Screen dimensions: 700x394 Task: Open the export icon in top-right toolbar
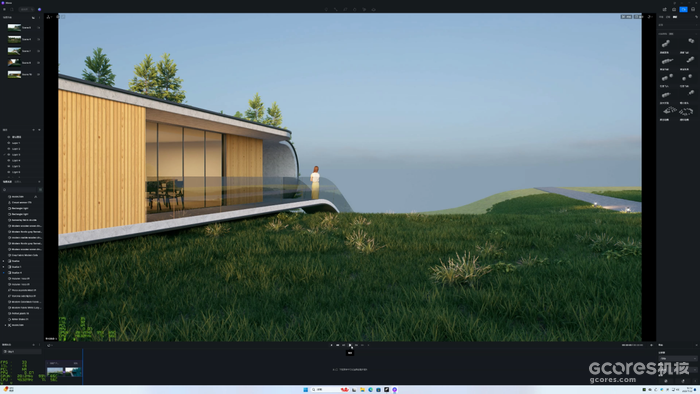click(664, 9)
